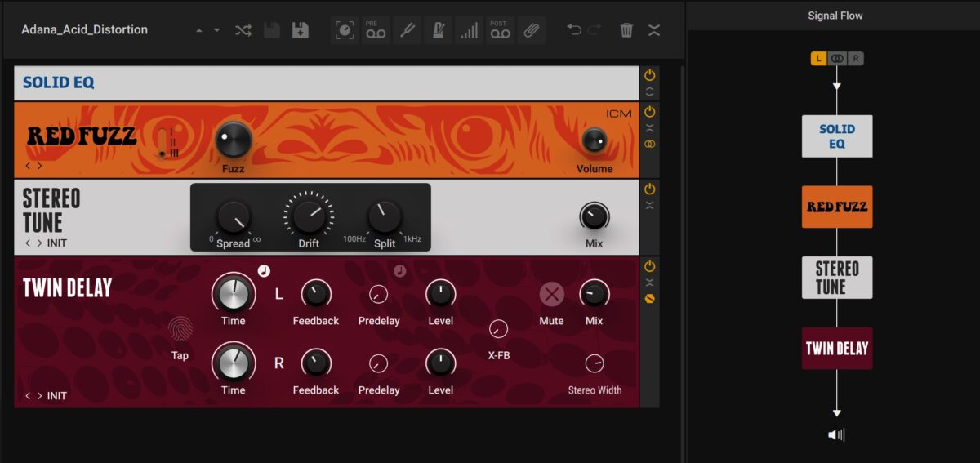Select the R input channel in Signal Flow

coord(855,59)
